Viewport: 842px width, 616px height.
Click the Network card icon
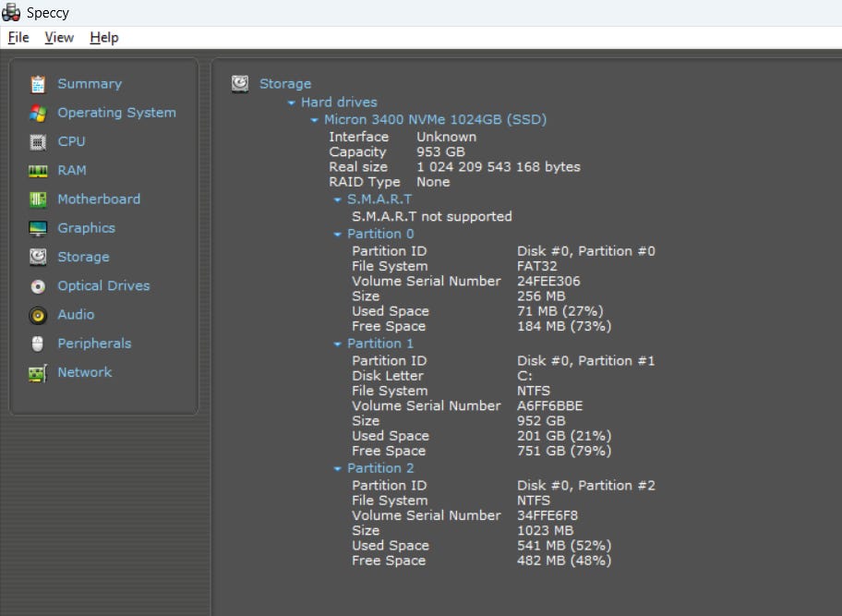click(38, 373)
